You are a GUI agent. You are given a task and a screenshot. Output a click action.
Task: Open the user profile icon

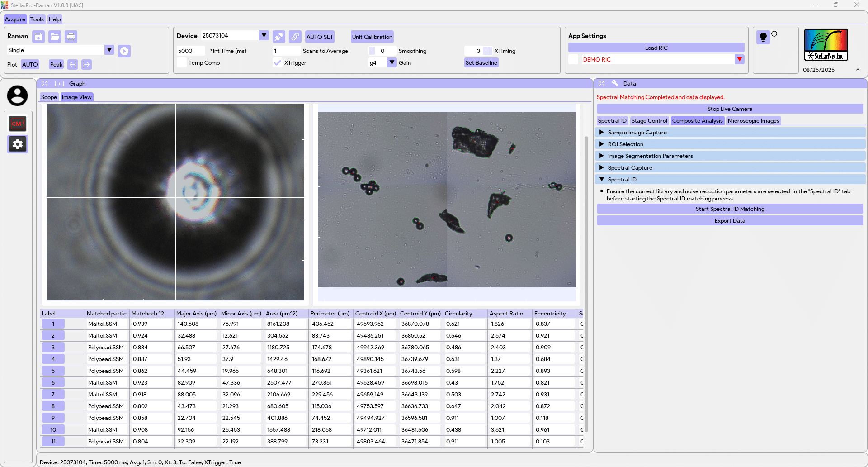coord(17,96)
